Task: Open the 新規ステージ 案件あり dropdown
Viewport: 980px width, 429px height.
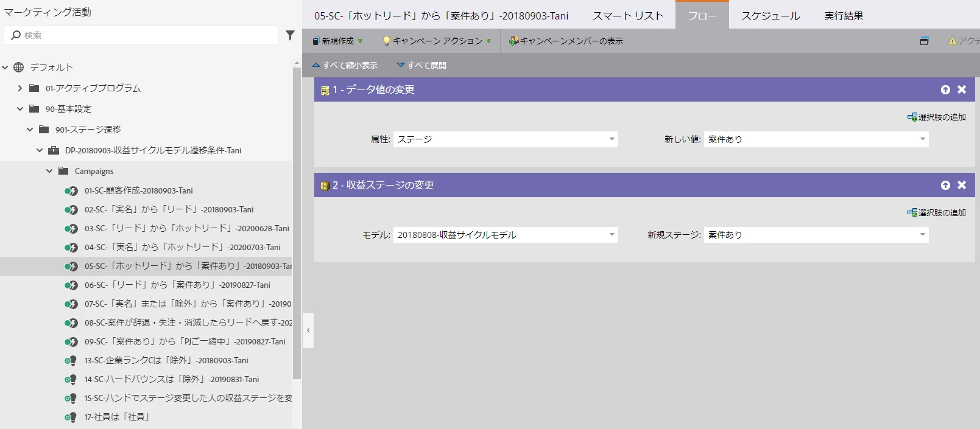Action: pyautogui.click(x=922, y=235)
